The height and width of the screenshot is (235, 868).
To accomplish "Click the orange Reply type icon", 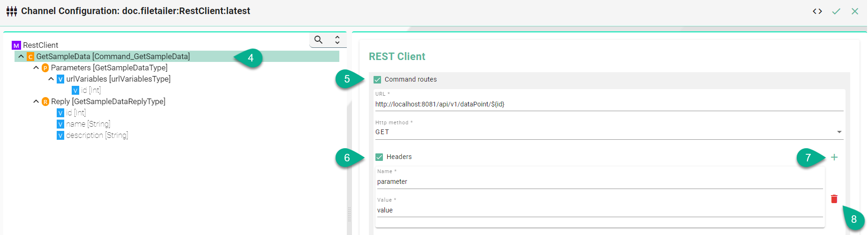I will [x=45, y=102].
